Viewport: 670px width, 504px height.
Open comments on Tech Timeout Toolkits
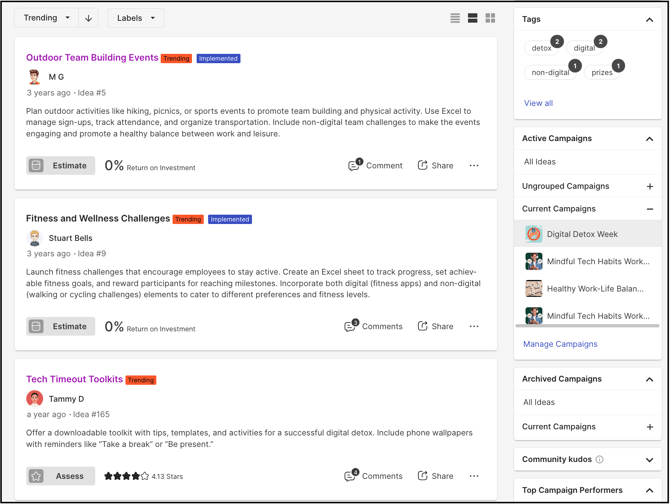point(373,476)
